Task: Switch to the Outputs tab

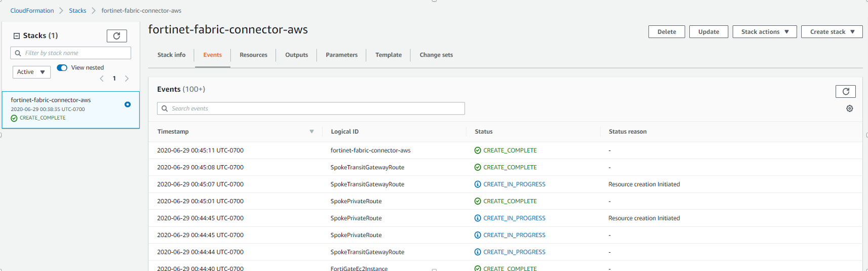Action: click(x=296, y=55)
